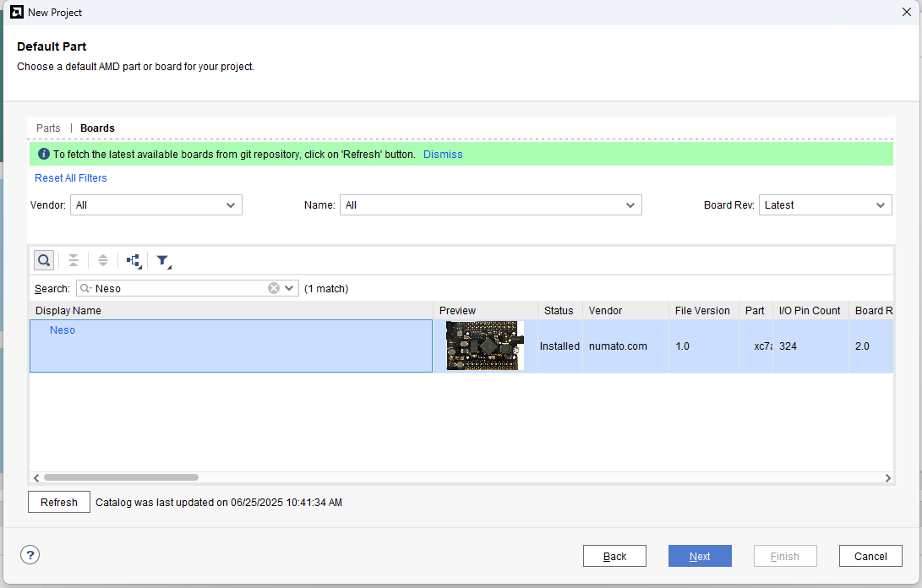
Task: Click the horizontal scrollbar thumb
Action: point(121,477)
